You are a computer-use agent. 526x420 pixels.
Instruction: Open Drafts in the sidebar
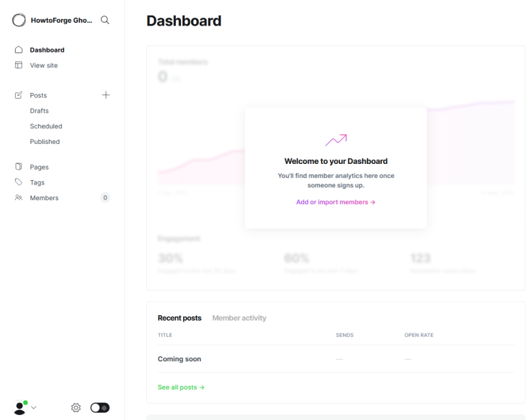[x=39, y=111]
